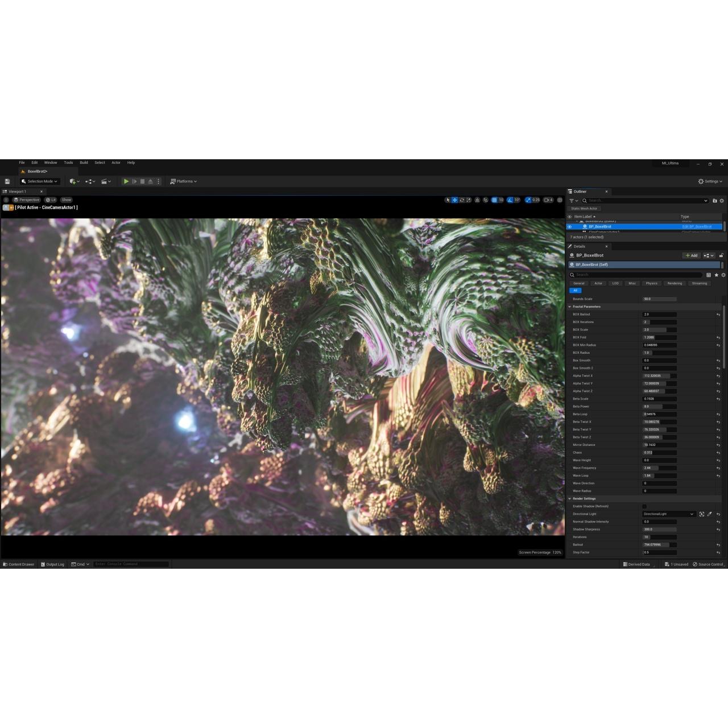Click the Alpha Twist X value slider

pyautogui.click(x=660, y=376)
